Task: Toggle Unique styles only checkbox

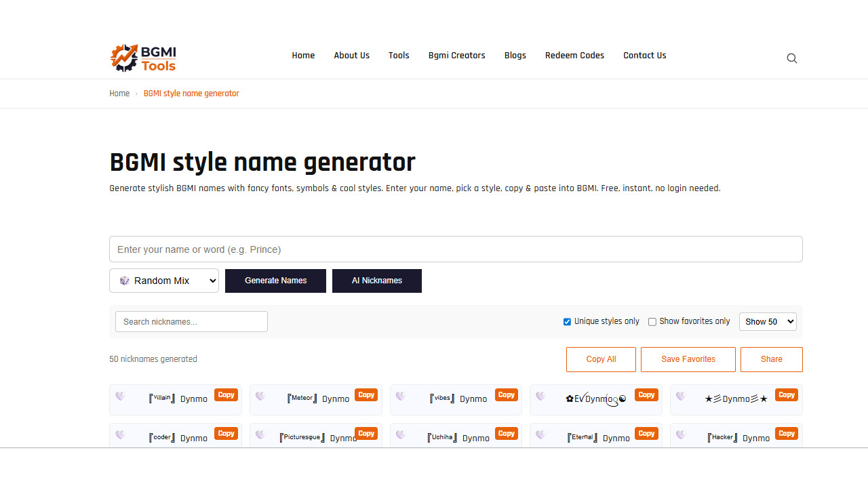Action: (x=567, y=322)
